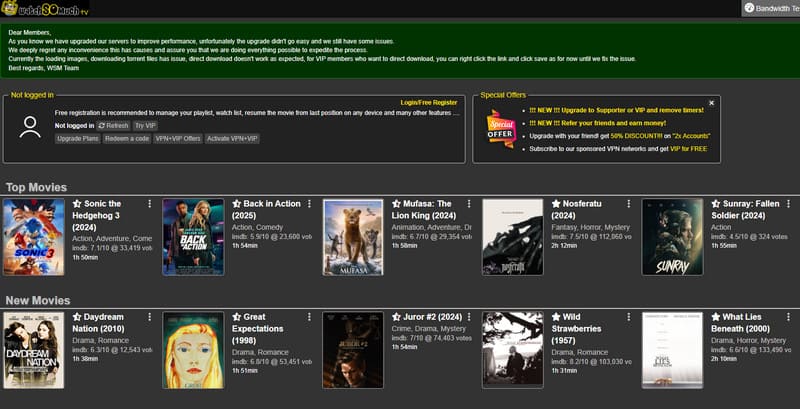
Task: Open three-dot menu for Back in Action
Action: [x=310, y=204]
